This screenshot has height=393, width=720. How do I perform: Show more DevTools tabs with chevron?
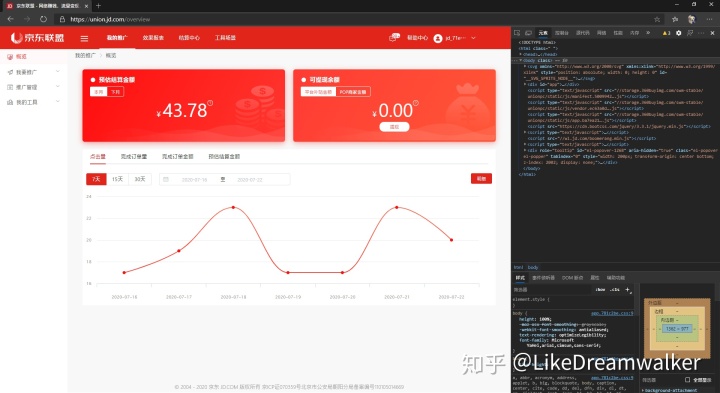648,33
